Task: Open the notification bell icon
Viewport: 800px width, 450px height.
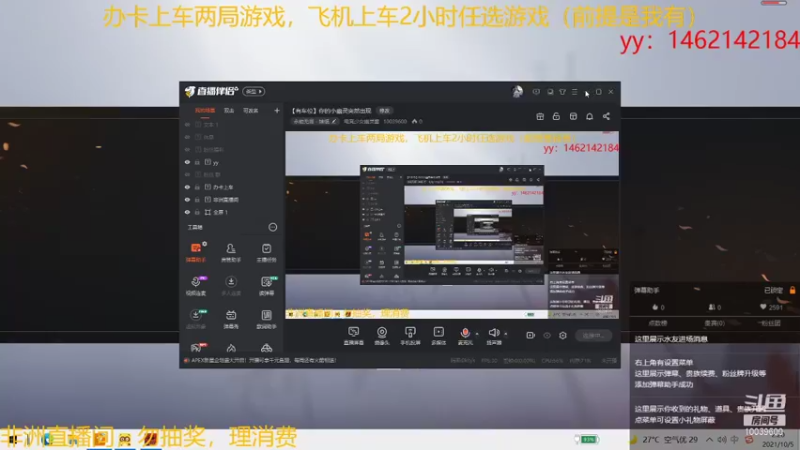Action: point(589,116)
